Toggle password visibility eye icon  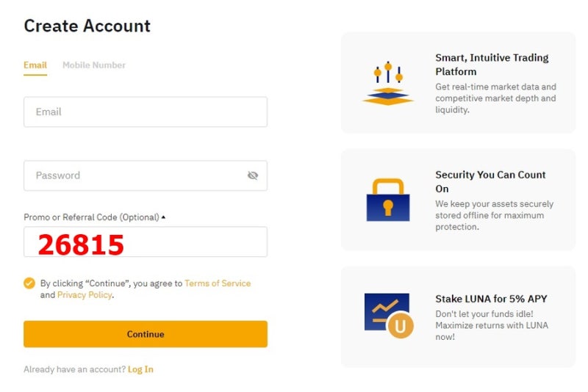[253, 175]
